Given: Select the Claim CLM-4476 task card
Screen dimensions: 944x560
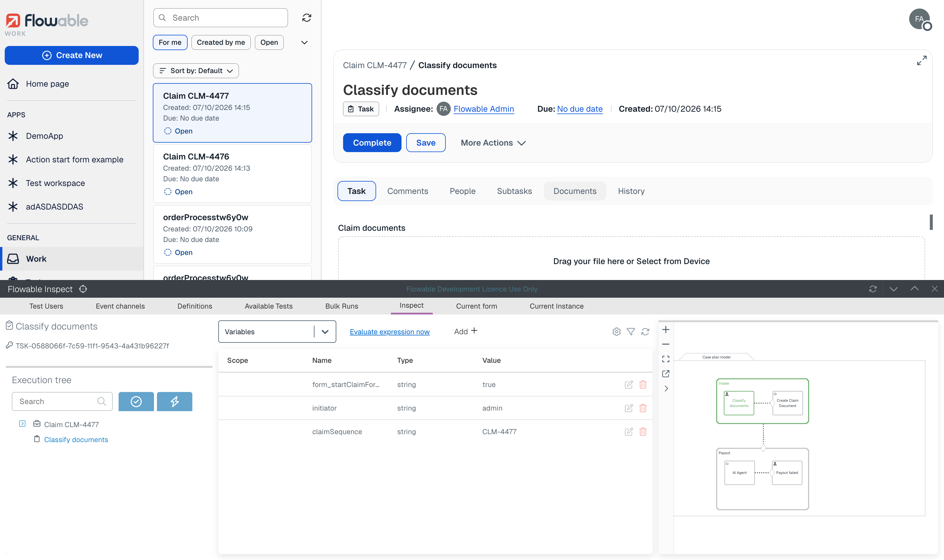Looking at the screenshot, I should point(232,174).
